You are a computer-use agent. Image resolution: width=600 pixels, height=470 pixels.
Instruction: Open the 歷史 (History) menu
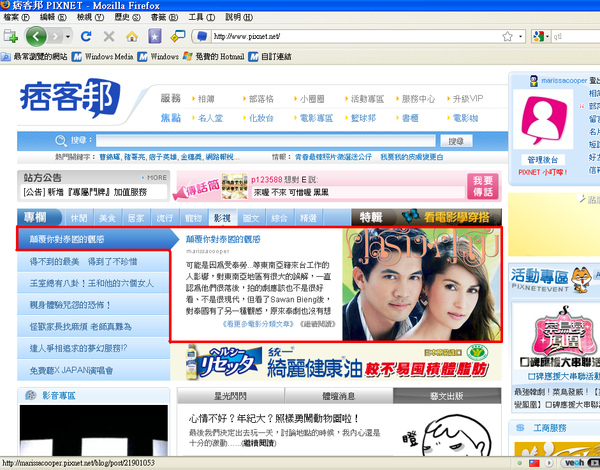coord(127,17)
